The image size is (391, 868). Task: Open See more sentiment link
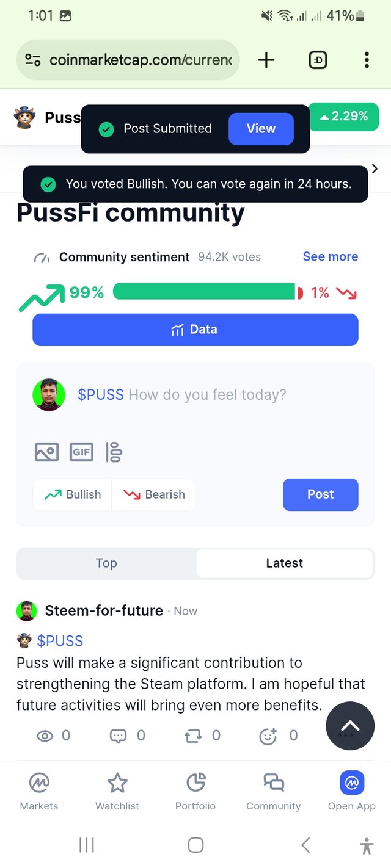coord(330,257)
